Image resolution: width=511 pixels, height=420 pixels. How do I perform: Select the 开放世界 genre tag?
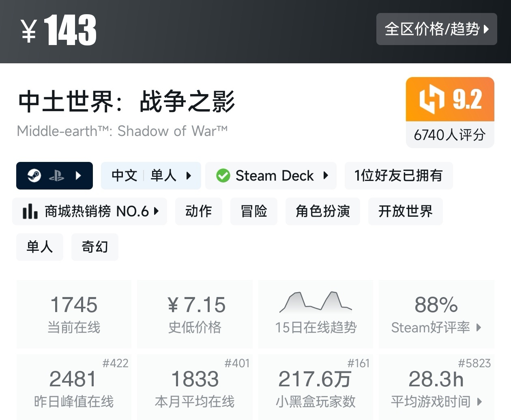point(406,211)
